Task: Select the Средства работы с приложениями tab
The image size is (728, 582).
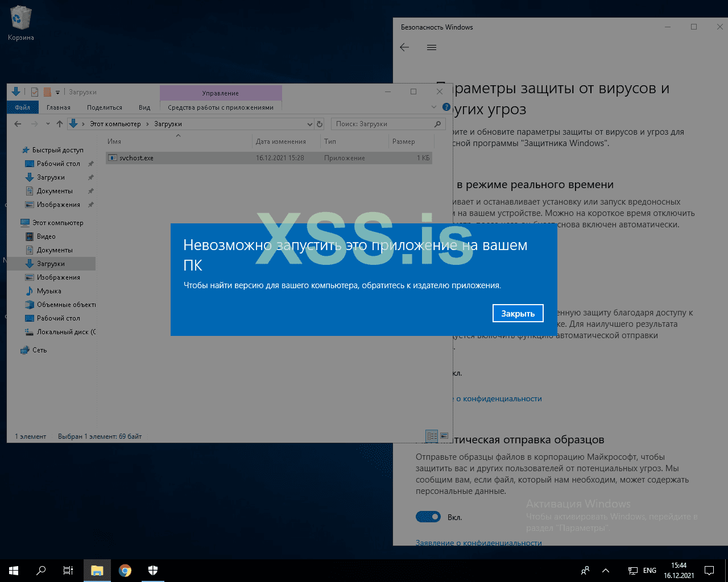Action: [x=221, y=107]
